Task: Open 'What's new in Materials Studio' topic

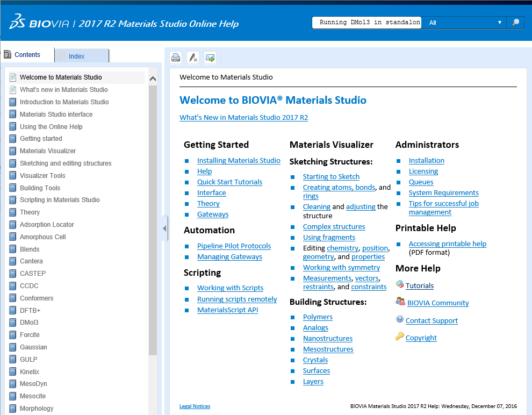Action: click(63, 90)
